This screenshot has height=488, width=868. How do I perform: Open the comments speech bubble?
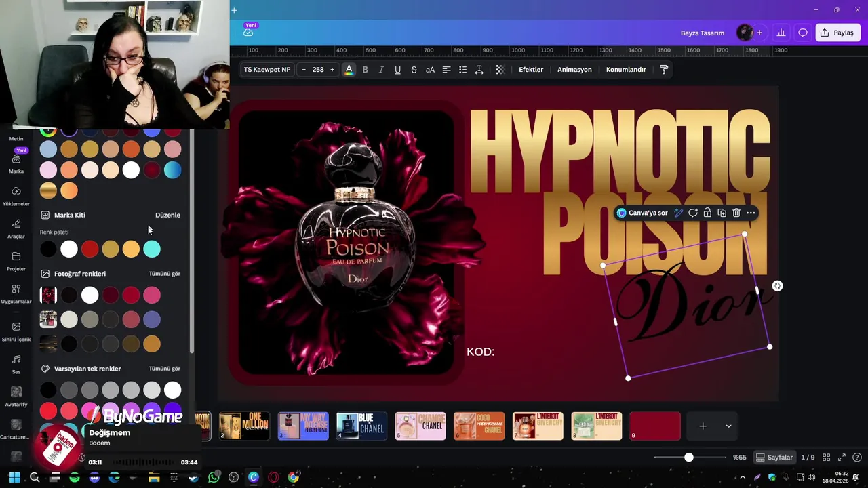tap(803, 33)
